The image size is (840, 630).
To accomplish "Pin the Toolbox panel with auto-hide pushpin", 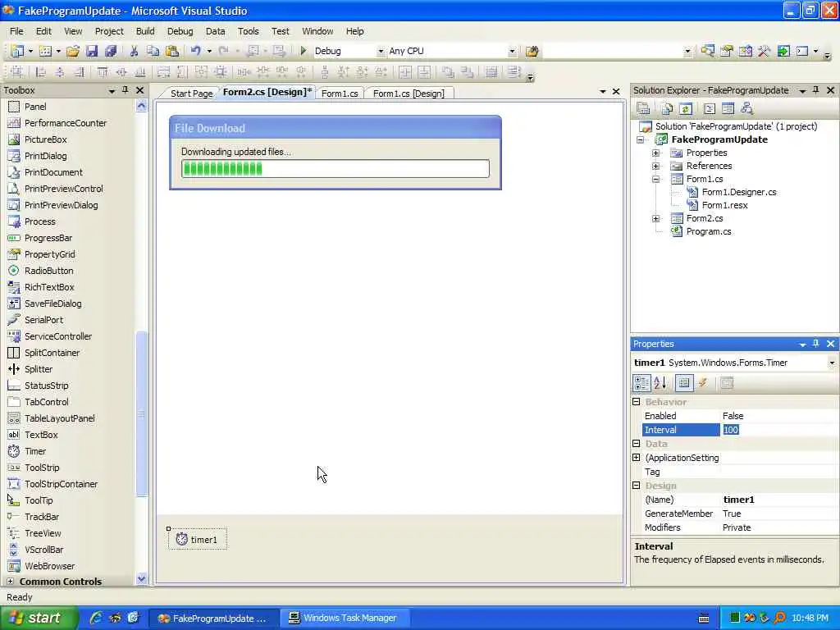I will (126, 90).
